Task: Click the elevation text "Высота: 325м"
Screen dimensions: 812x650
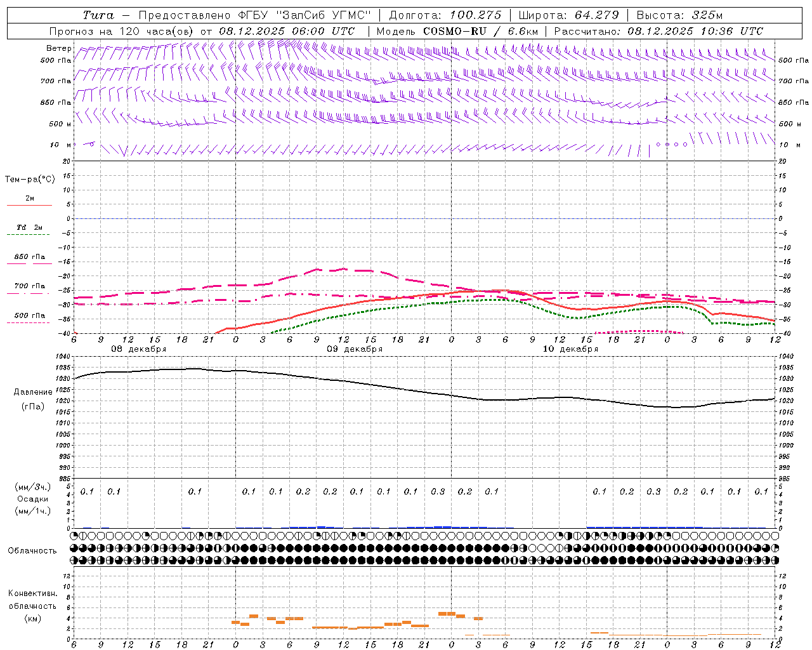Action: click(x=679, y=15)
